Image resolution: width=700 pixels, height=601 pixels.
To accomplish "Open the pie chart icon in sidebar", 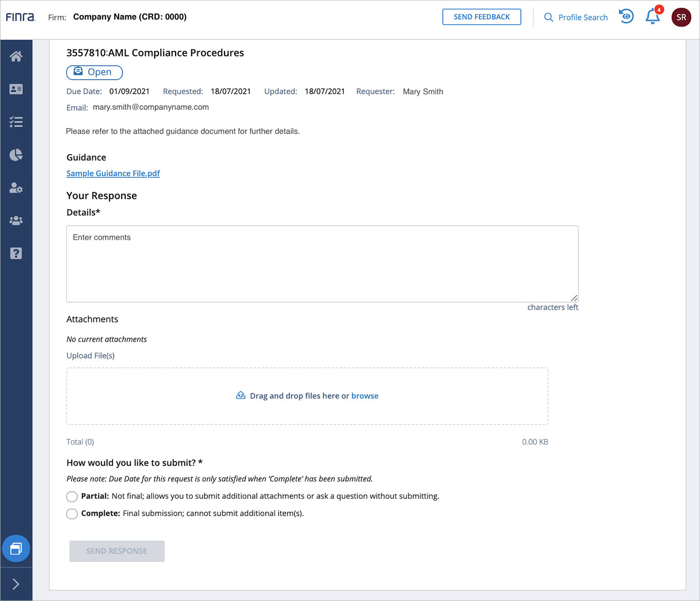I will click(x=16, y=155).
